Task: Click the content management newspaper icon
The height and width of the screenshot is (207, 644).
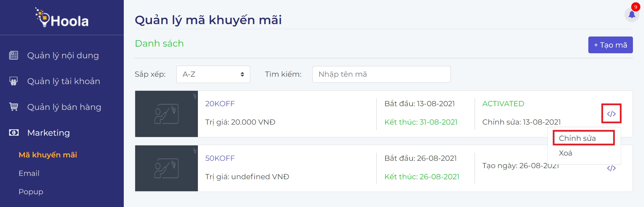Action: tap(14, 55)
